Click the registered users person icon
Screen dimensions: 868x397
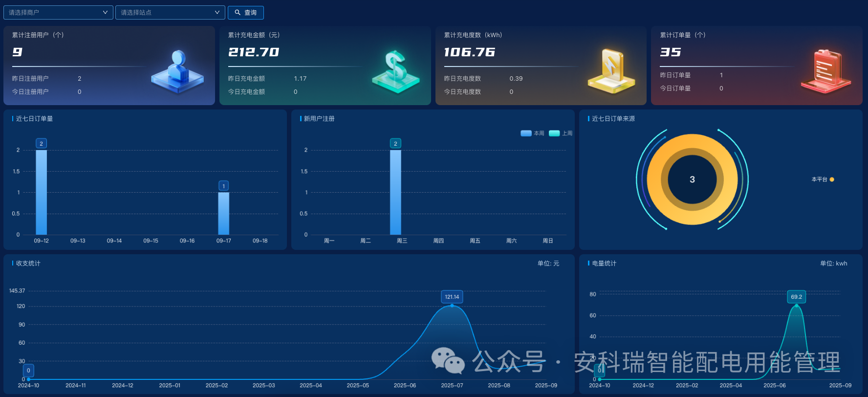click(177, 72)
